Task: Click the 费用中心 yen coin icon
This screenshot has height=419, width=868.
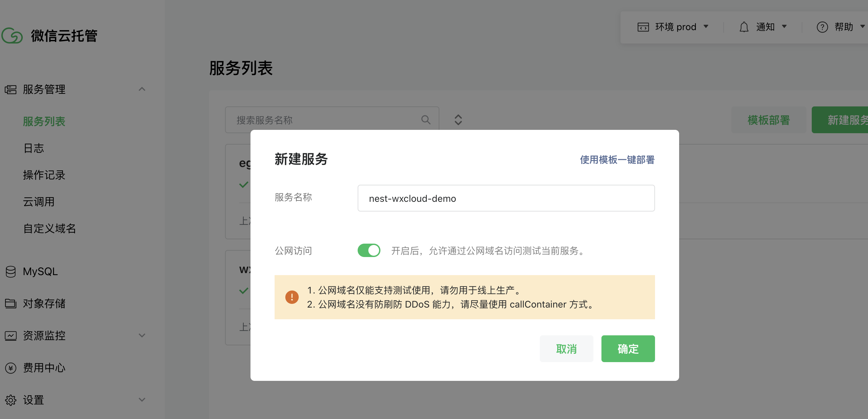Action: click(x=10, y=368)
